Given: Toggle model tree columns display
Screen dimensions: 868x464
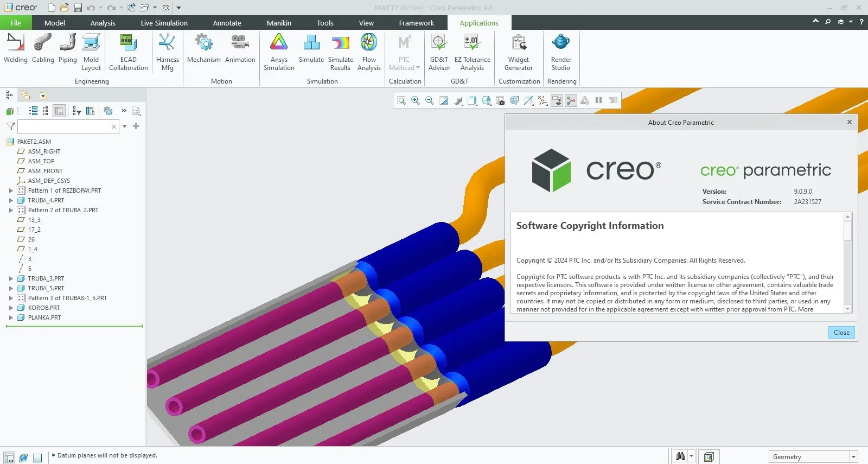Looking at the screenshot, I should pos(59,111).
